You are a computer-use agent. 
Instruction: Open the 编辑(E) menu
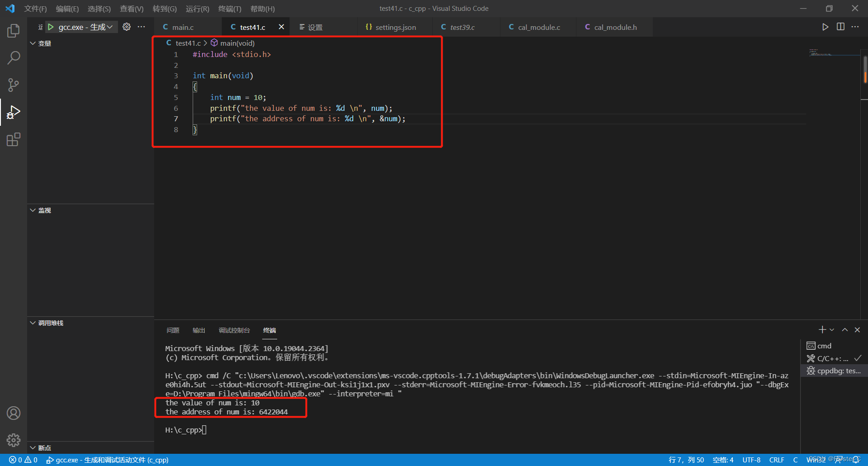pyautogui.click(x=67, y=9)
